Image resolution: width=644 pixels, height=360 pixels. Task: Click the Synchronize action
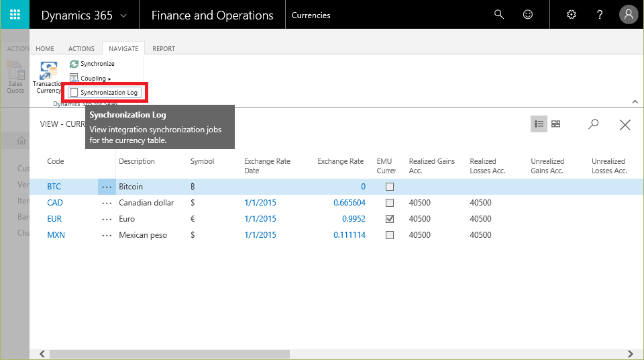(x=93, y=64)
